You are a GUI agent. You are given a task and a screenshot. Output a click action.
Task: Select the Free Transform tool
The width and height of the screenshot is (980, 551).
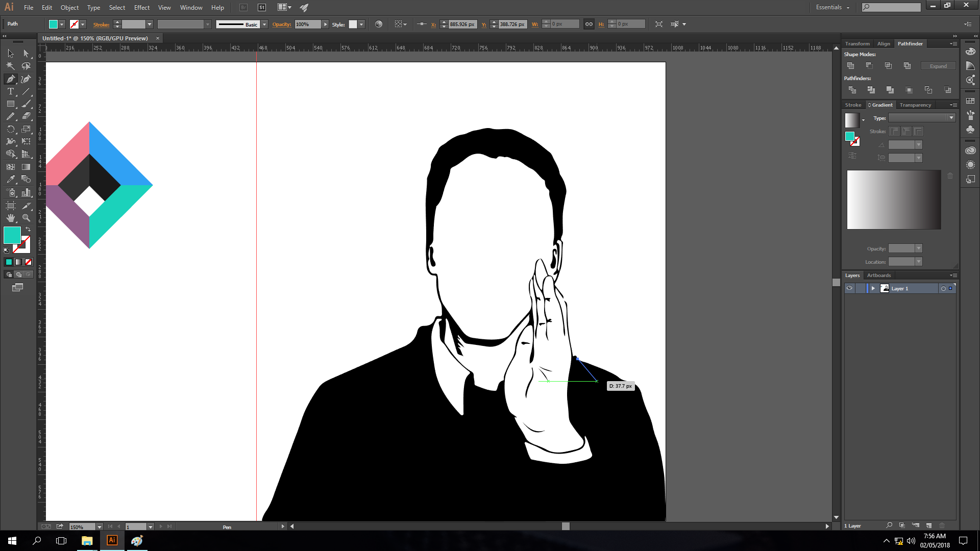coord(26,141)
